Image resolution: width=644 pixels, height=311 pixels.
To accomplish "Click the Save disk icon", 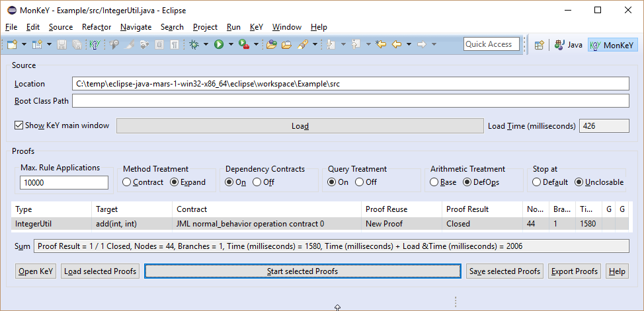I will (x=61, y=44).
